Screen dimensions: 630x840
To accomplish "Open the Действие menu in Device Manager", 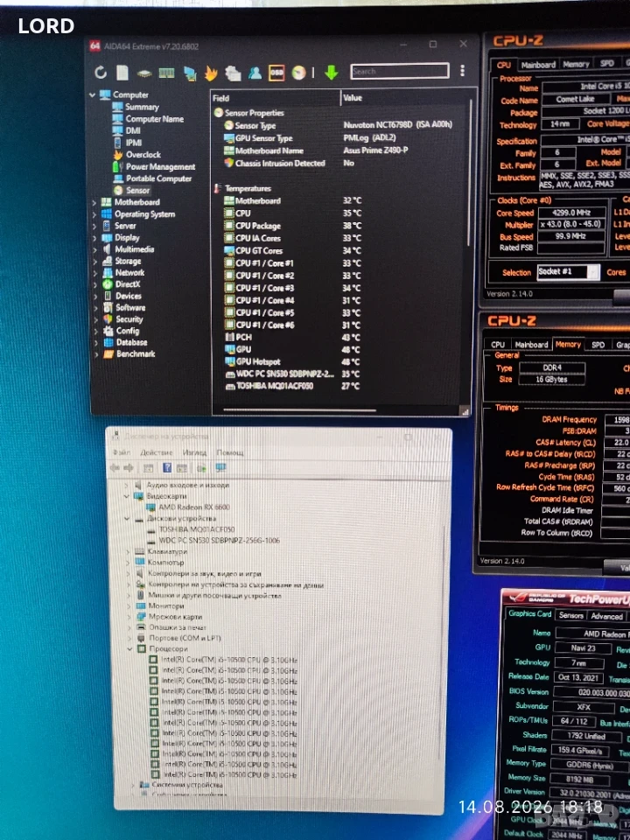I will click(x=157, y=452).
